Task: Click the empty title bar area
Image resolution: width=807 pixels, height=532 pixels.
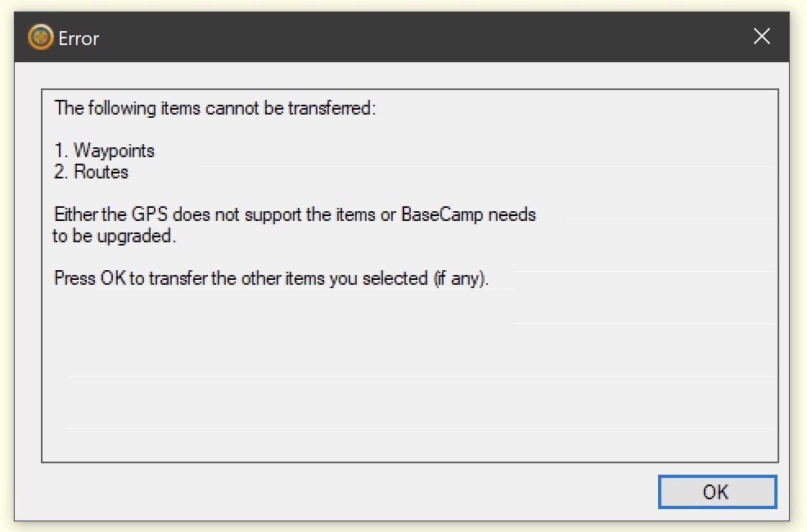Action: coord(409,38)
